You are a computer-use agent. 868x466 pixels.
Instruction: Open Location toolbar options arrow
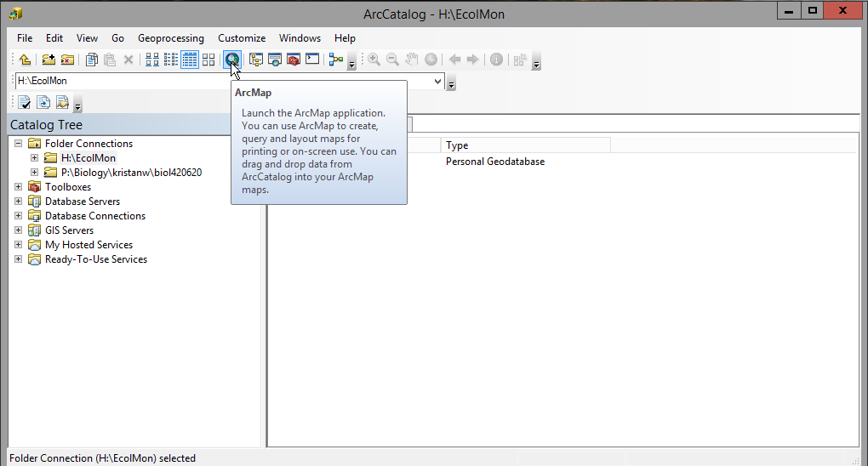click(x=451, y=83)
